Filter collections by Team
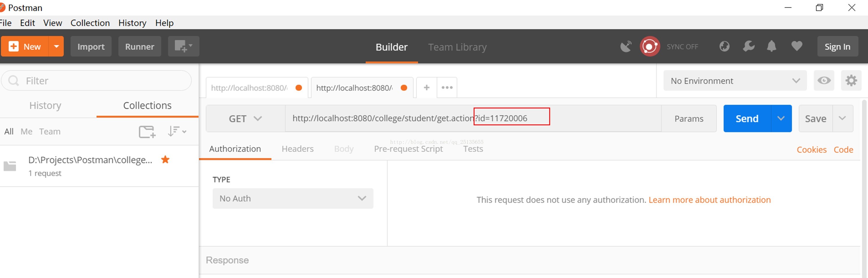 [x=50, y=131]
